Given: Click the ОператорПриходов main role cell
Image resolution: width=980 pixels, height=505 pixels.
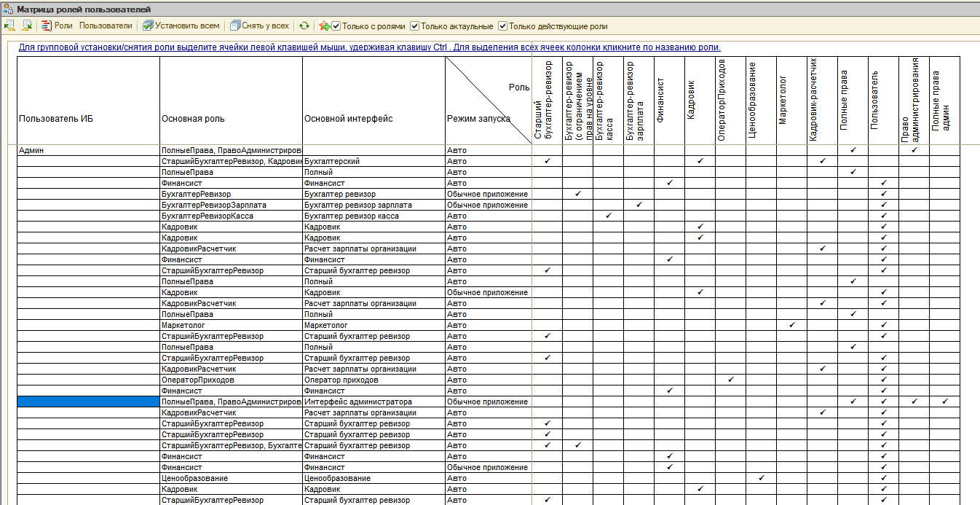Looking at the screenshot, I should (231, 380).
